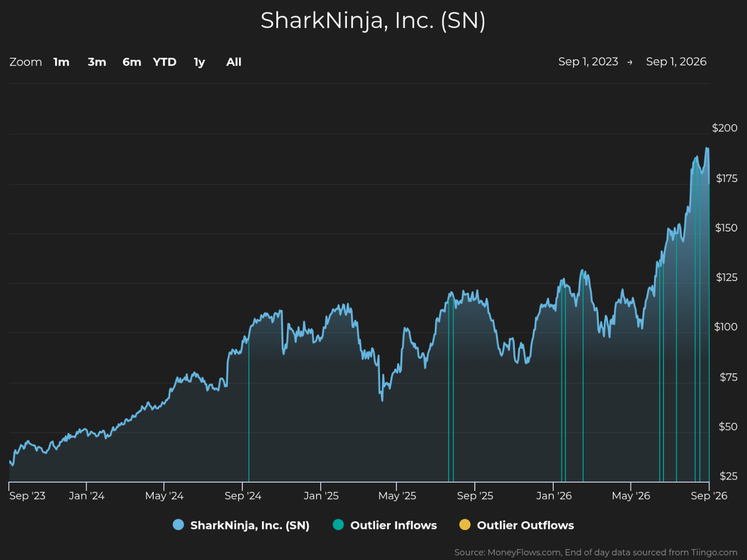Click the SharkNinja, Inc. (SN) chart title
747x560 pixels.
coord(373,21)
